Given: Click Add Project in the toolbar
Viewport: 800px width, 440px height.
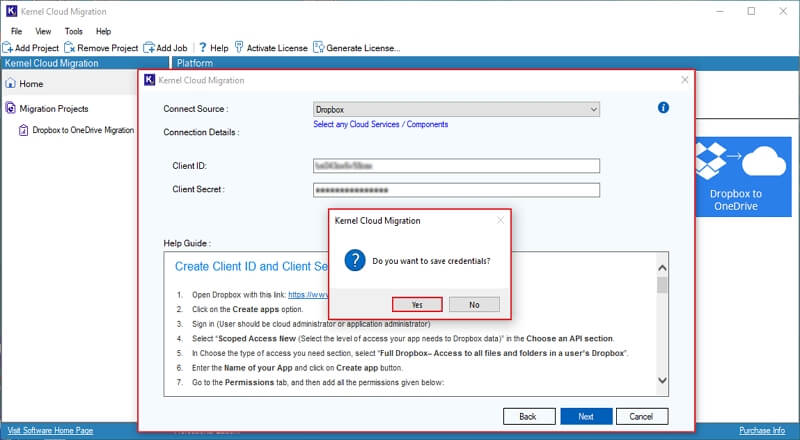Looking at the screenshot, I should [31, 48].
